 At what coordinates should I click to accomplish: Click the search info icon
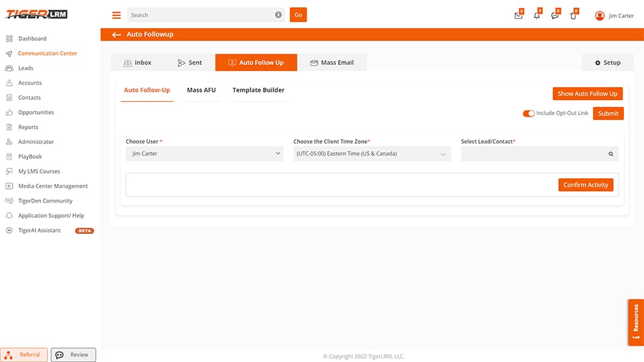coord(278,15)
